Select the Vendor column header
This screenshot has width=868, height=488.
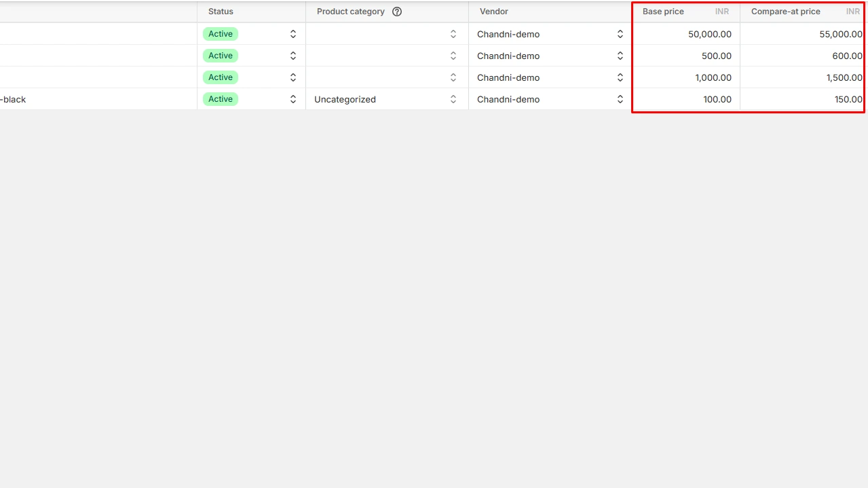(550, 12)
